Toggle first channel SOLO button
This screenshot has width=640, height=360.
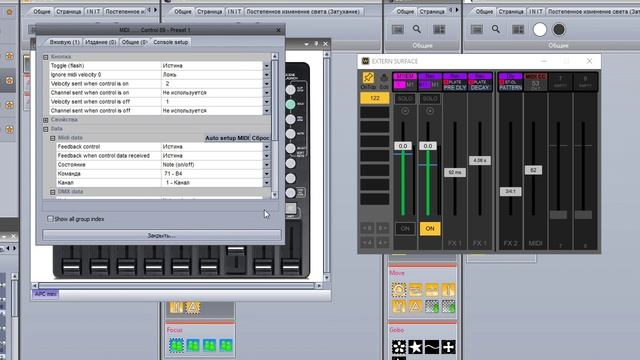click(405, 98)
